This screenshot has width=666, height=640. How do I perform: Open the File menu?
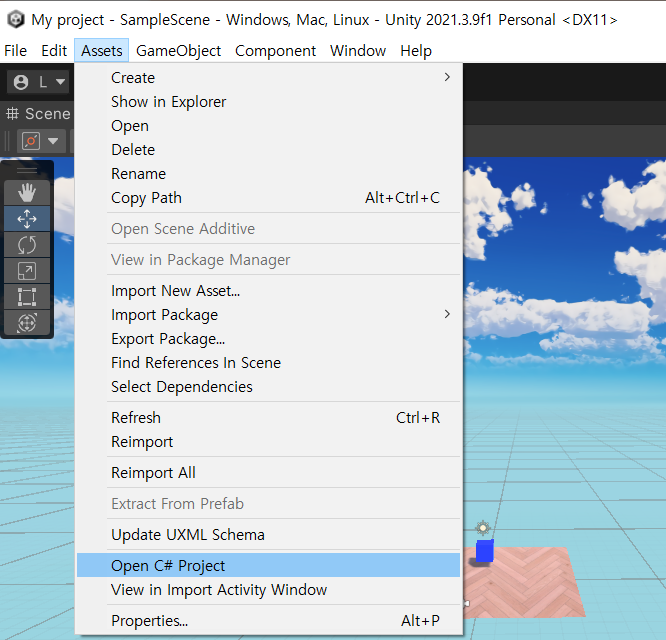tap(15, 51)
